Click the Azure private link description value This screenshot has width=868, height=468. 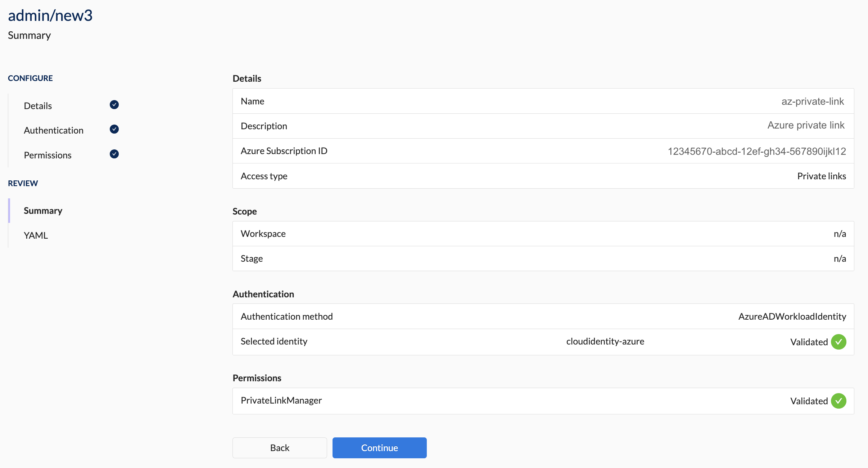coord(806,125)
